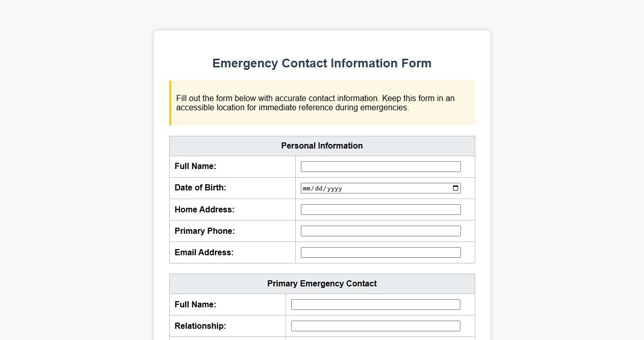Click the yellow instruction notice box

322,103
